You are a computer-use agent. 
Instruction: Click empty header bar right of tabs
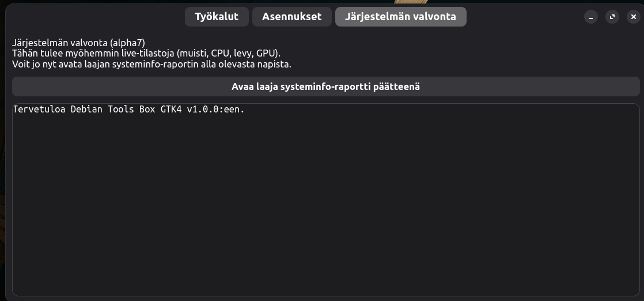(524, 17)
